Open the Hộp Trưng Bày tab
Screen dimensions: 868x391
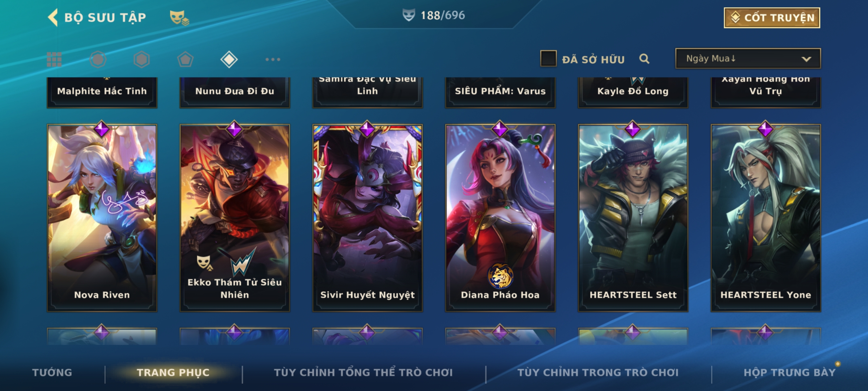pyautogui.click(x=790, y=373)
